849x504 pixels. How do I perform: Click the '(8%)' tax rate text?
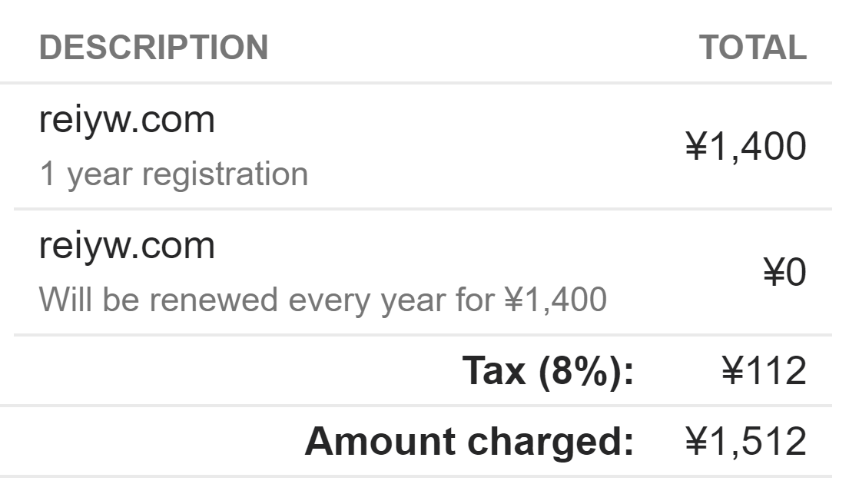[x=579, y=372]
